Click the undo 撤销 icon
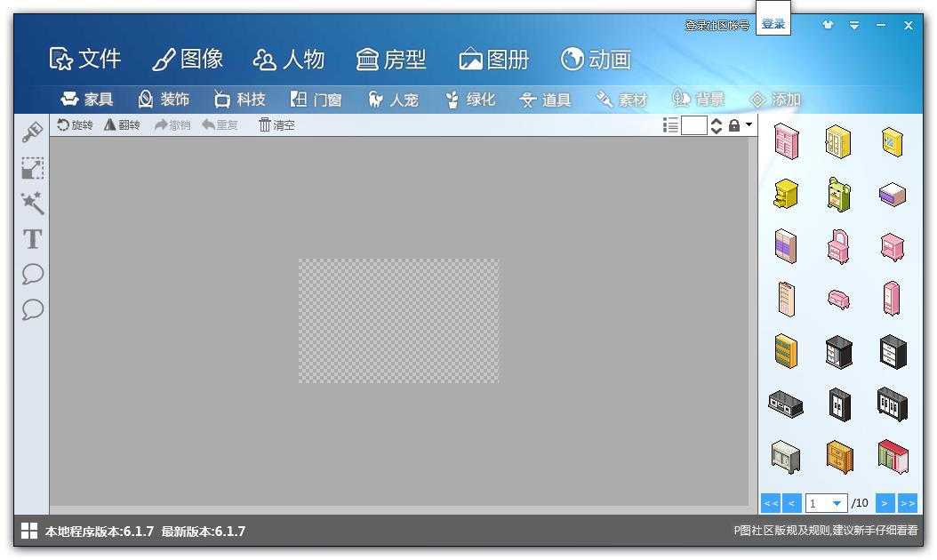Screen dimensions: 937x560 (171, 125)
